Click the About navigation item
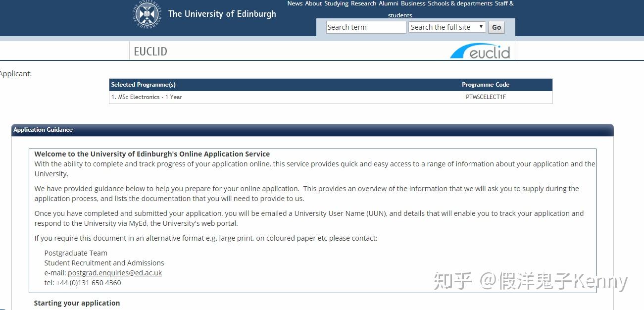The image size is (644, 310). coord(313,3)
